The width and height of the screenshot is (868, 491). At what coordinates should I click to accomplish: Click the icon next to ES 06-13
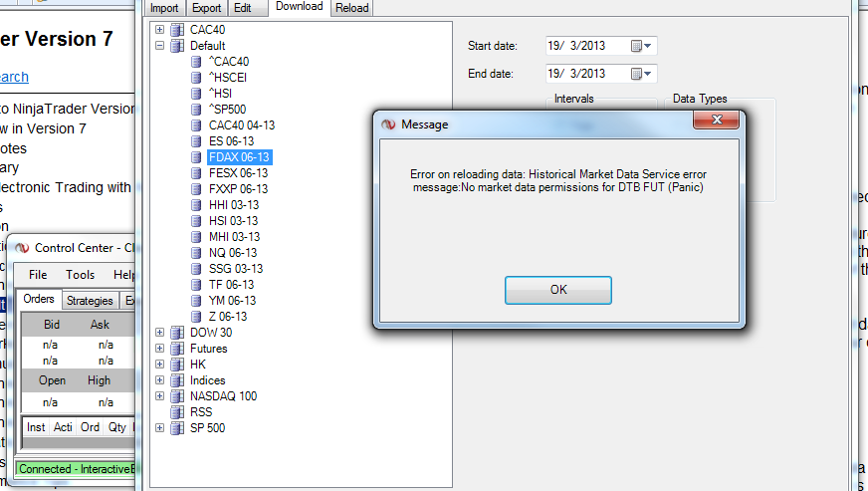(x=196, y=141)
